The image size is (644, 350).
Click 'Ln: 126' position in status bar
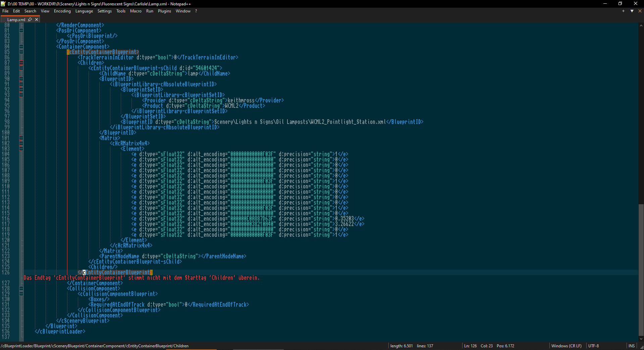coord(470,346)
